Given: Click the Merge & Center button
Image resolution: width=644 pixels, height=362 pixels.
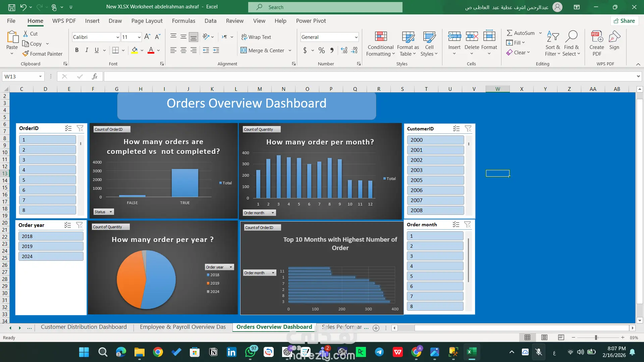Looking at the screenshot, I should click(263, 50).
